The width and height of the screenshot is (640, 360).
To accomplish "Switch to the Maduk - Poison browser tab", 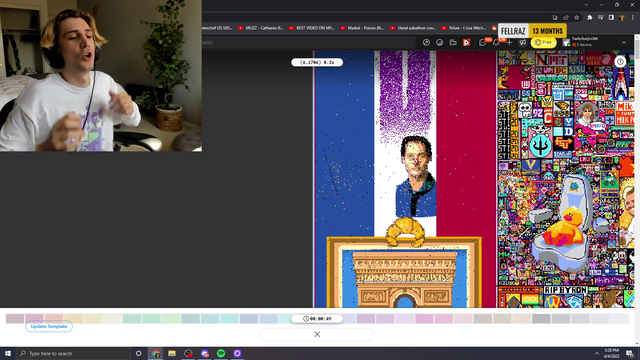I will tap(362, 28).
